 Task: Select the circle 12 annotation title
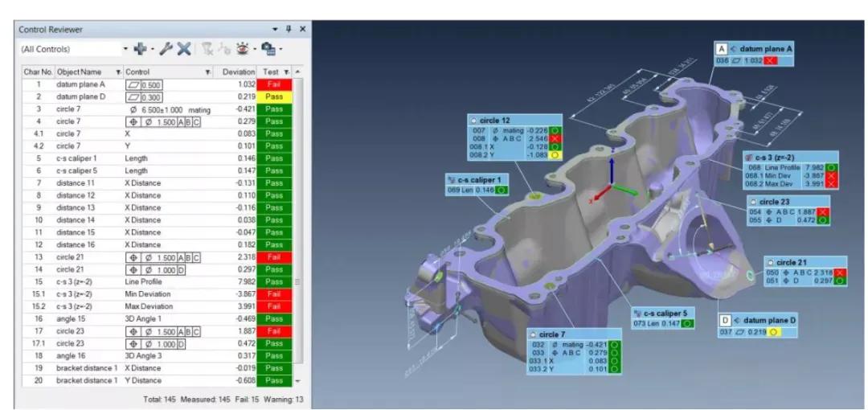[x=494, y=120]
